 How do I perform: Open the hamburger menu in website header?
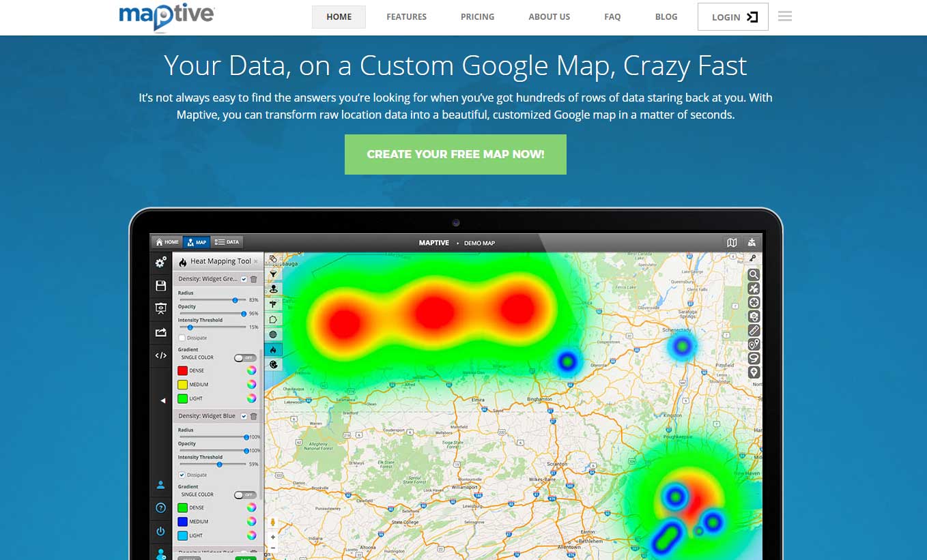pos(785,16)
